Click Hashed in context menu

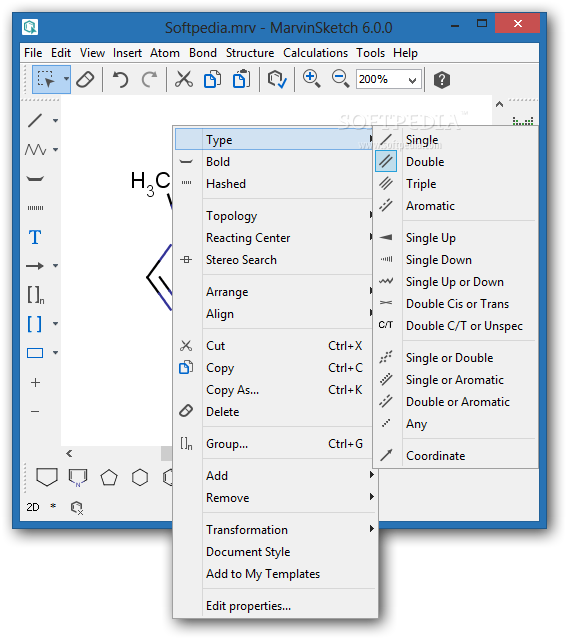(274, 183)
